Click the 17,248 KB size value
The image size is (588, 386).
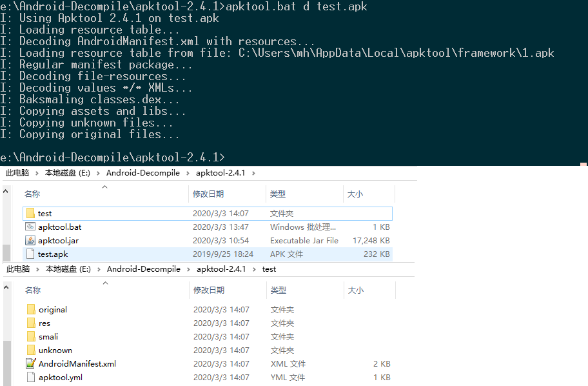(x=371, y=240)
